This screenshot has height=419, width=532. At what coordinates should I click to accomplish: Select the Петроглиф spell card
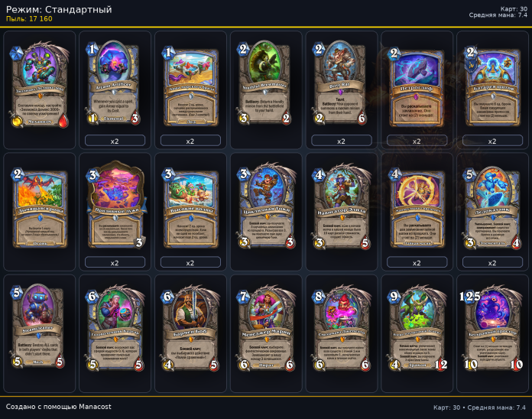[417, 87]
